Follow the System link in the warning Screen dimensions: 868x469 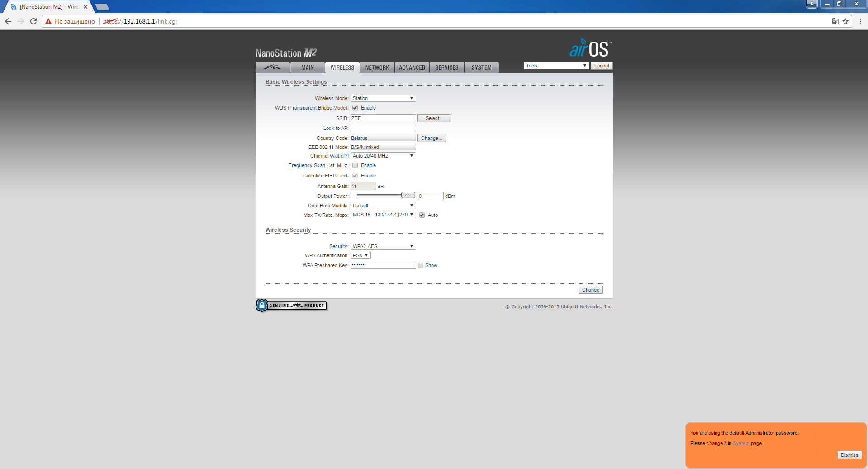tap(741, 443)
